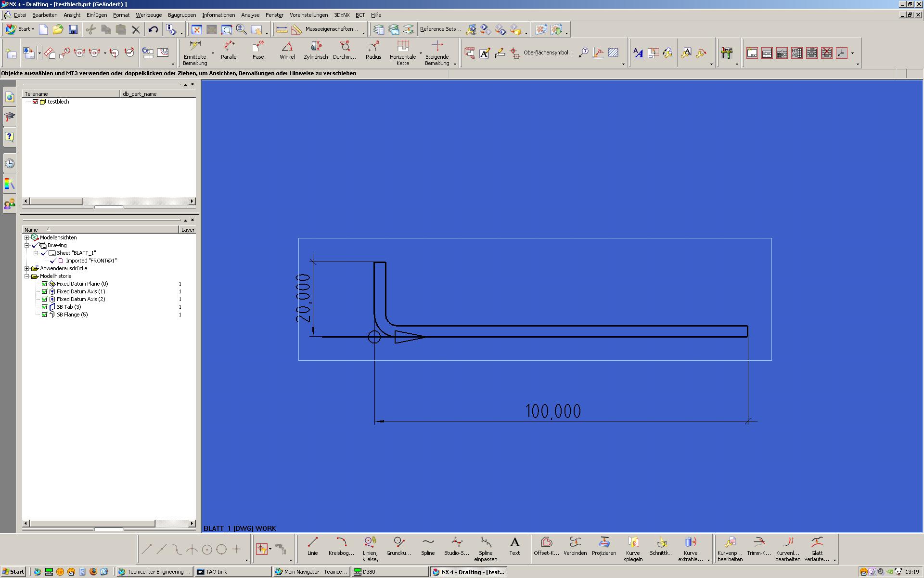Click the Offset-Kurve tool
The image size is (924, 578).
546,546
